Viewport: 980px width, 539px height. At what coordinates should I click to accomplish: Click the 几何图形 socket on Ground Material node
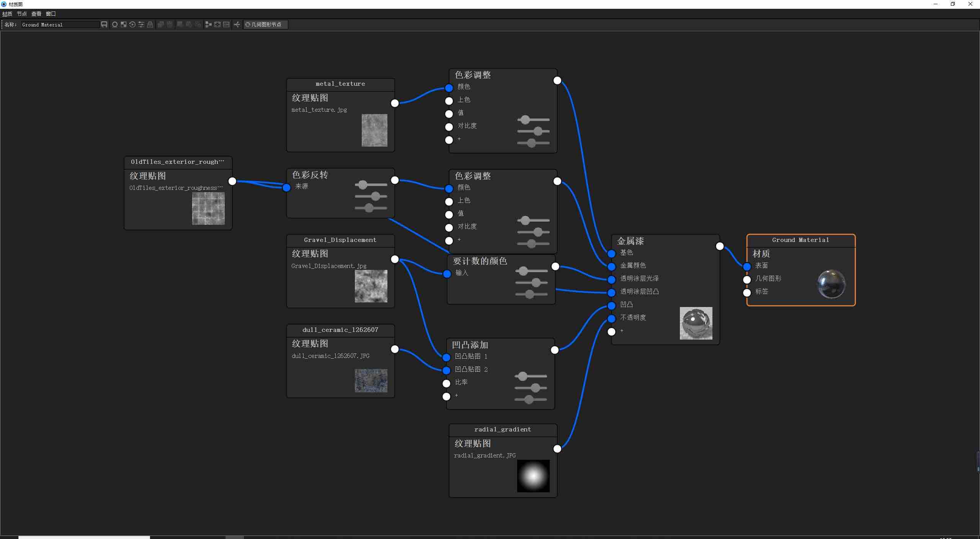(x=747, y=279)
